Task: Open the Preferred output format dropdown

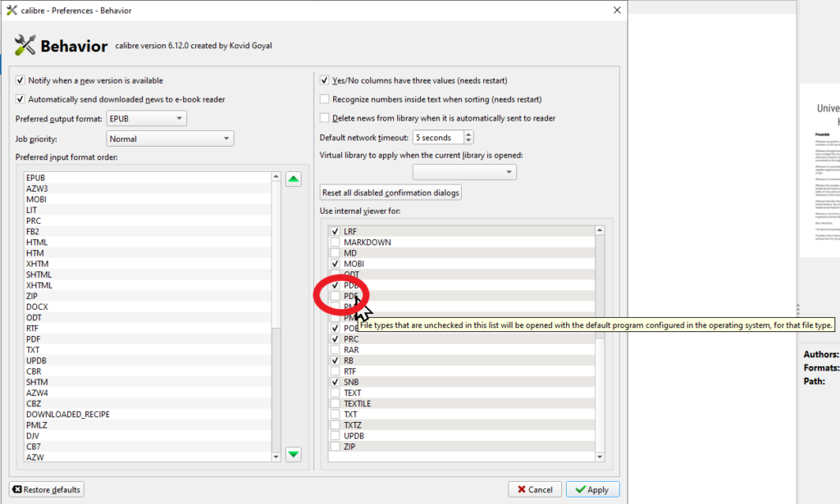Action: (147, 119)
